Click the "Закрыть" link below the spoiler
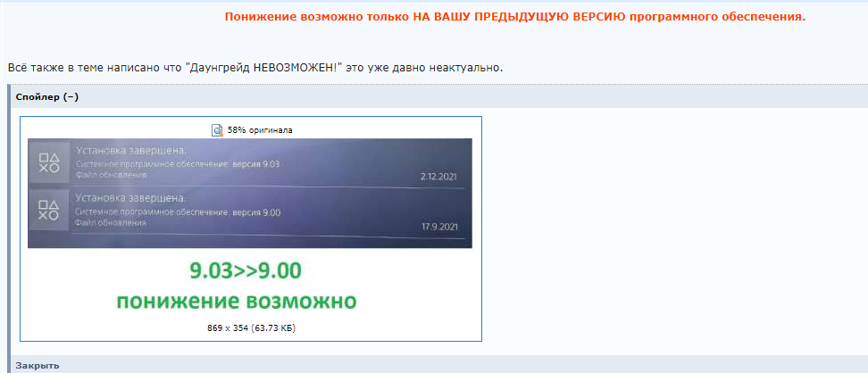This screenshot has height=373, width=868. [x=38, y=366]
